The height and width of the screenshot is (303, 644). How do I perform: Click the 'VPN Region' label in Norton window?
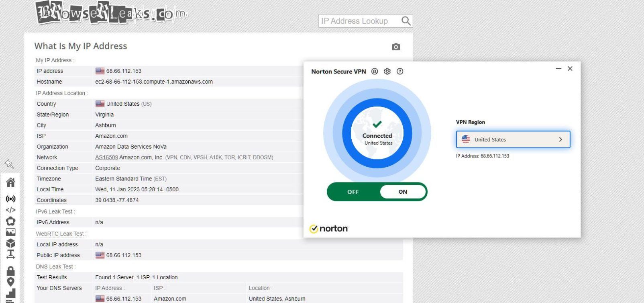pos(471,122)
